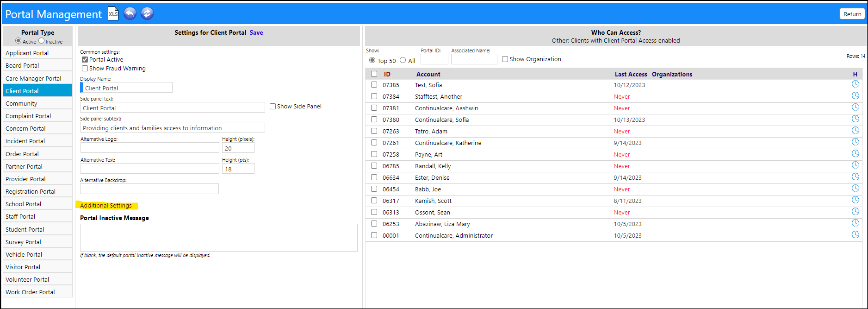
Task: Click the Display Name input field
Action: 126,88
